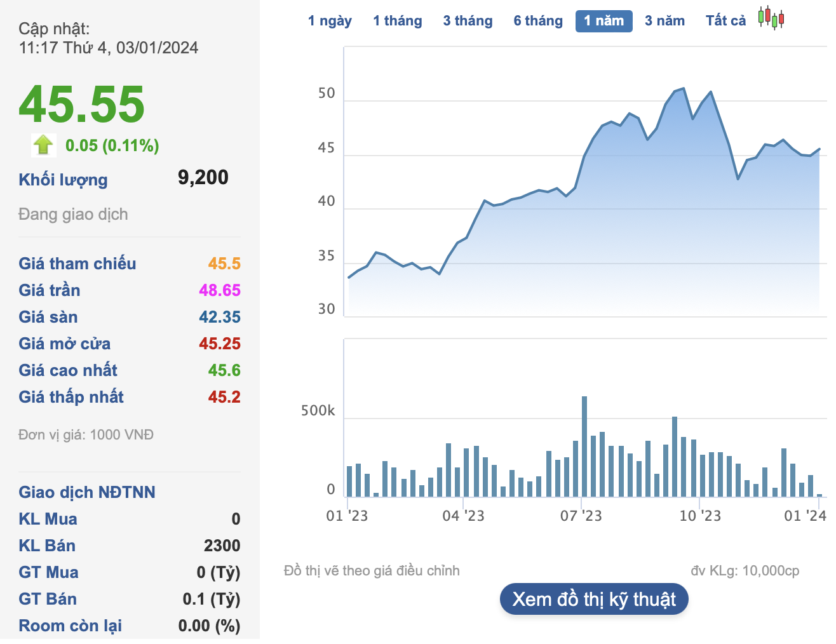
Task: Click KL Bán value 2300
Action: tap(222, 546)
